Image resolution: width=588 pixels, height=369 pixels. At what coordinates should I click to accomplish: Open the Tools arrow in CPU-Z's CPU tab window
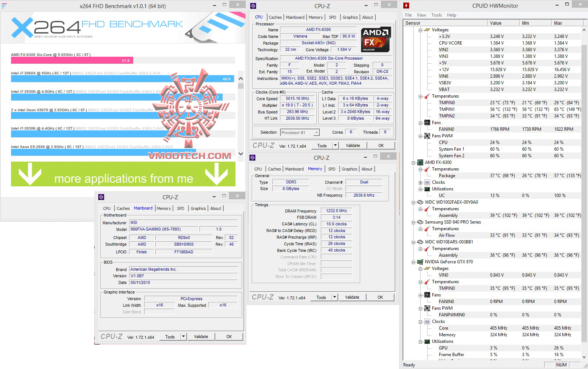[x=335, y=145]
